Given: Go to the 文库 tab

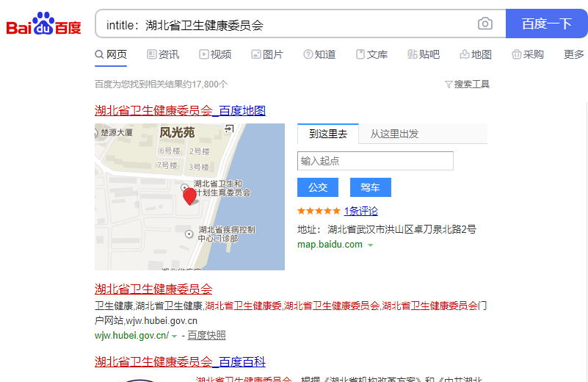Looking at the screenshot, I should coord(371,55).
